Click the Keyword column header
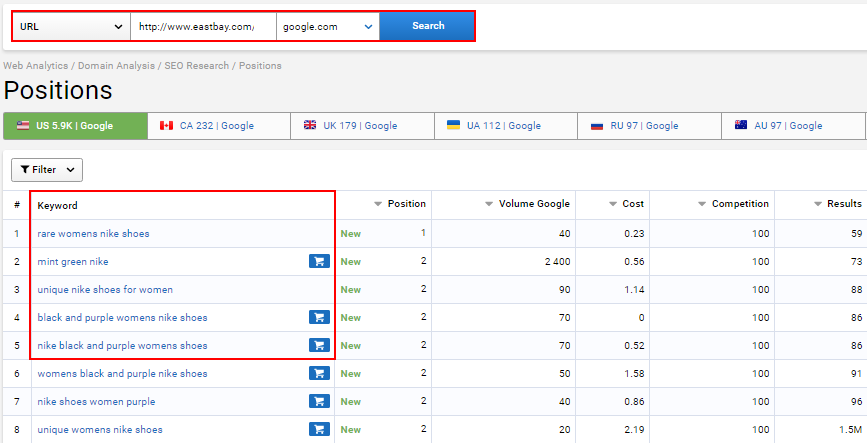867x443 pixels. coord(58,206)
